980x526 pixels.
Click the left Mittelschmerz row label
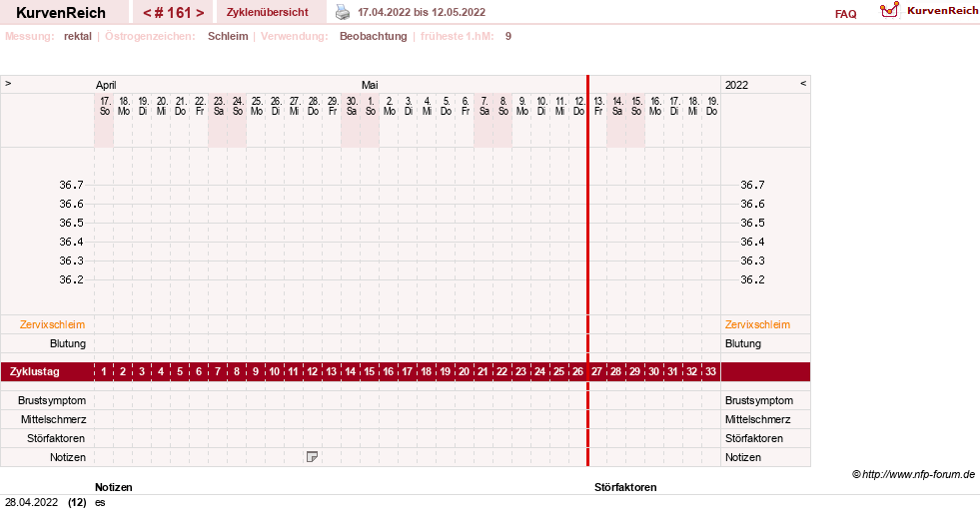pos(53,419)
